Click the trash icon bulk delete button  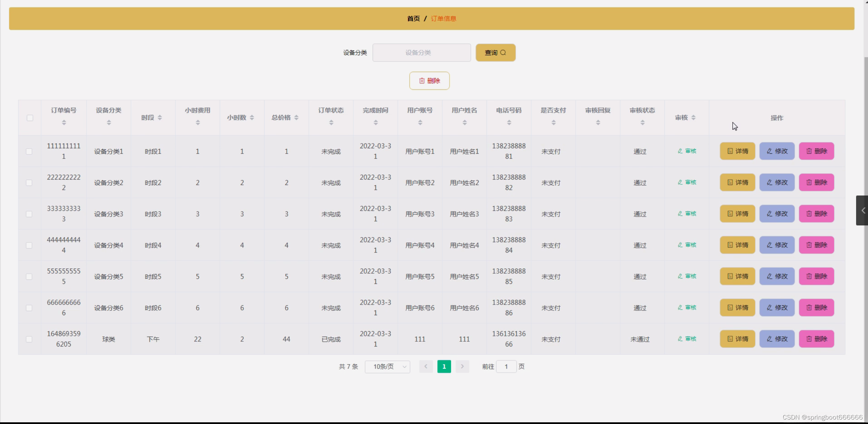pyautogui.click(x=429, y=81)
